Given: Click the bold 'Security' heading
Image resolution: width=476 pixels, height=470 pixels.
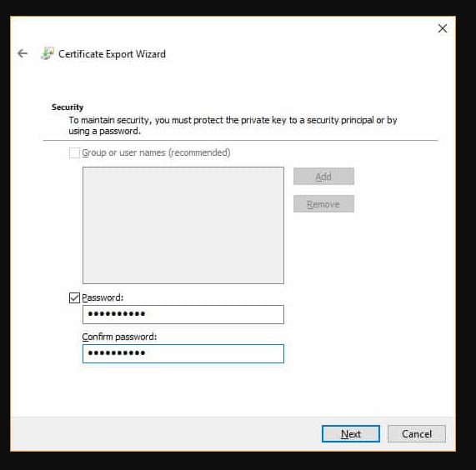Looking at the screenshot, I should (x=68, y=107).
